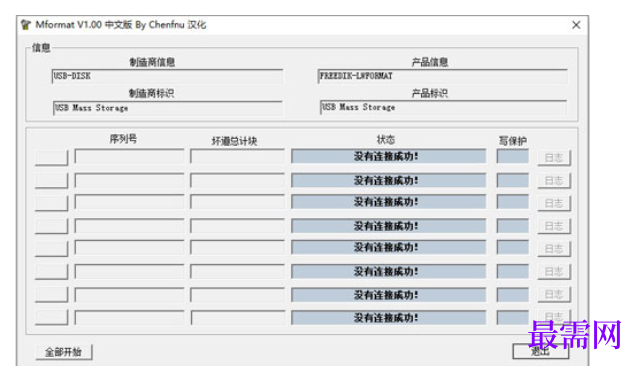
Task: Click the 全部开始 button
Action: pos(64,352)
